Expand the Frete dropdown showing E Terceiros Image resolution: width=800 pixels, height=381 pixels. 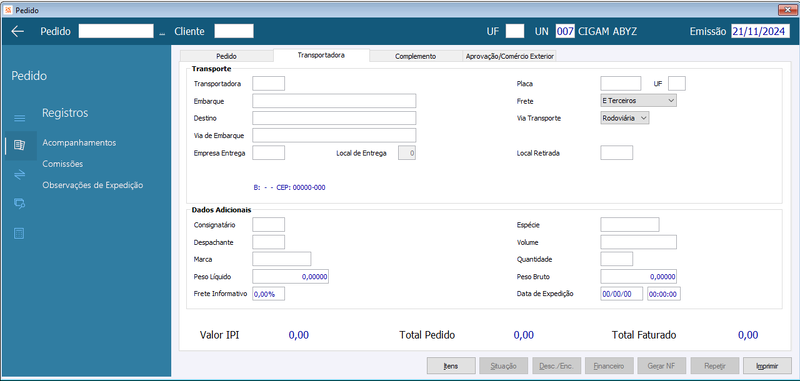click(638, 101)
